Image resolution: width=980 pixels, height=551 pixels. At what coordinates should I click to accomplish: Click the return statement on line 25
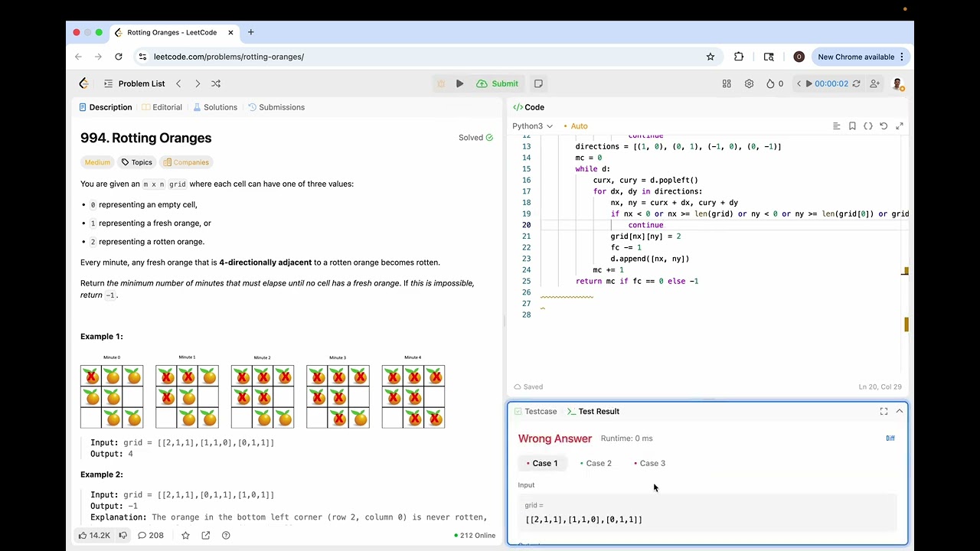[x=637, y=281]
